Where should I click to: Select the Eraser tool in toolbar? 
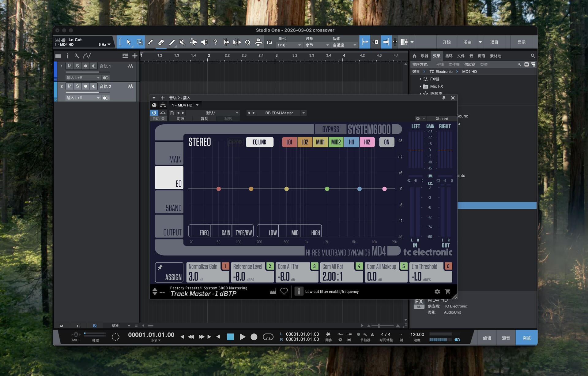click(x=161, y=42)
